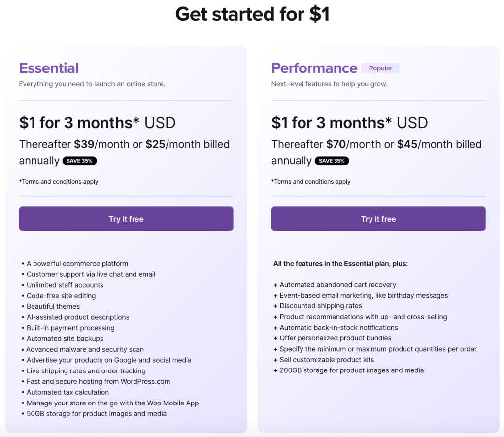This screenshot has width=504, height=437.
Task: Click the Get started for $1 heading
Action: tap(252, 14)
